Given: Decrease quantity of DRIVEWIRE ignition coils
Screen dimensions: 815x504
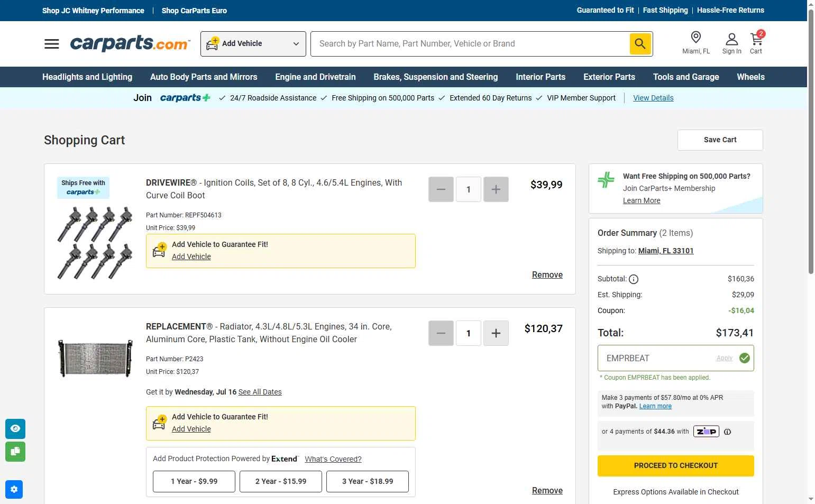Looking at the screenshot, I should [x=441, y=189].
